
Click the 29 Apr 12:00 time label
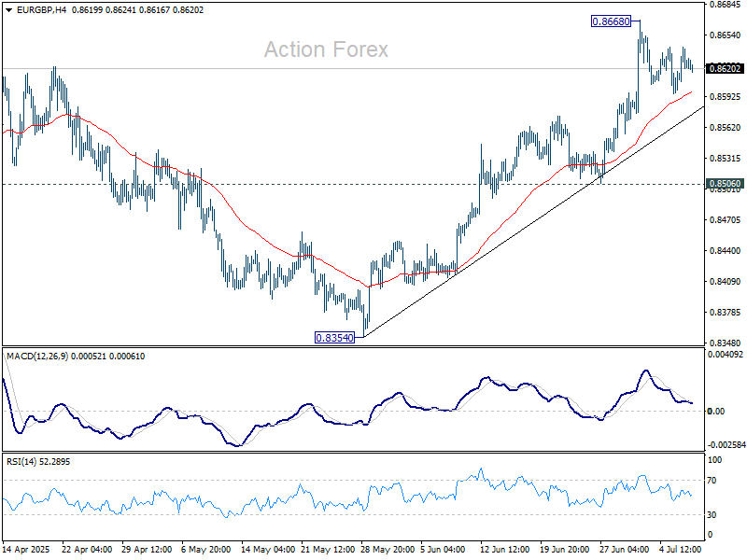[147, 549]
